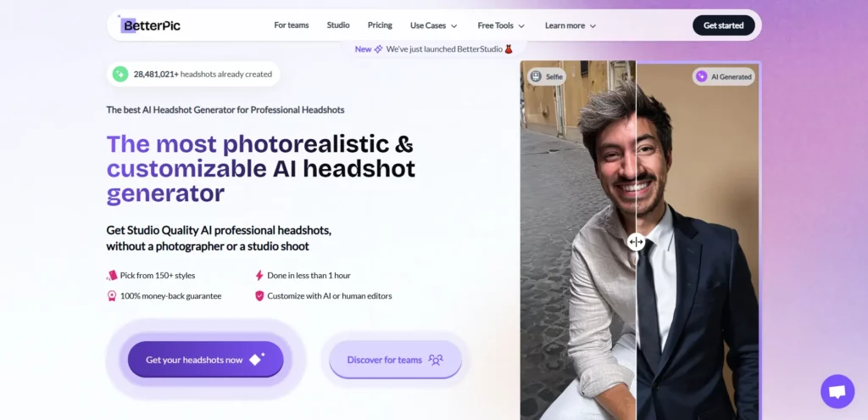Click the BetterPic logo
The height and width of the screenshot is (420, 868).
pyautogui.click(x=151, y=25)
